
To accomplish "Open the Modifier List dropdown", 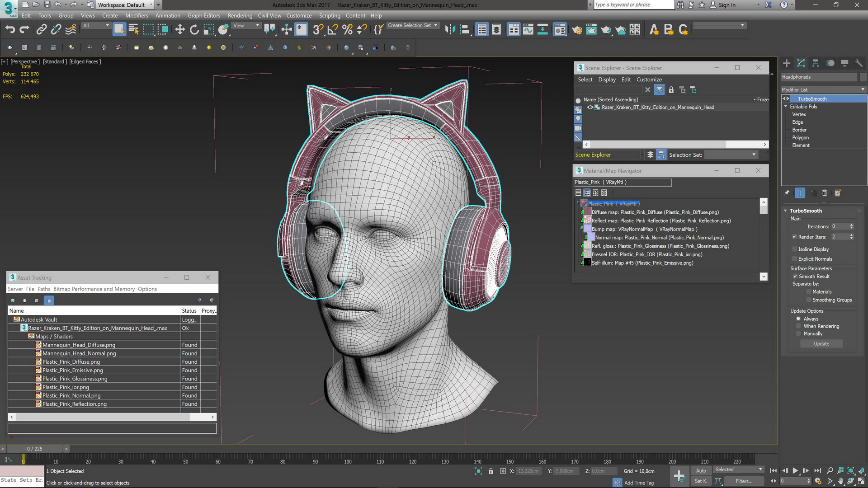I will 823,89.
